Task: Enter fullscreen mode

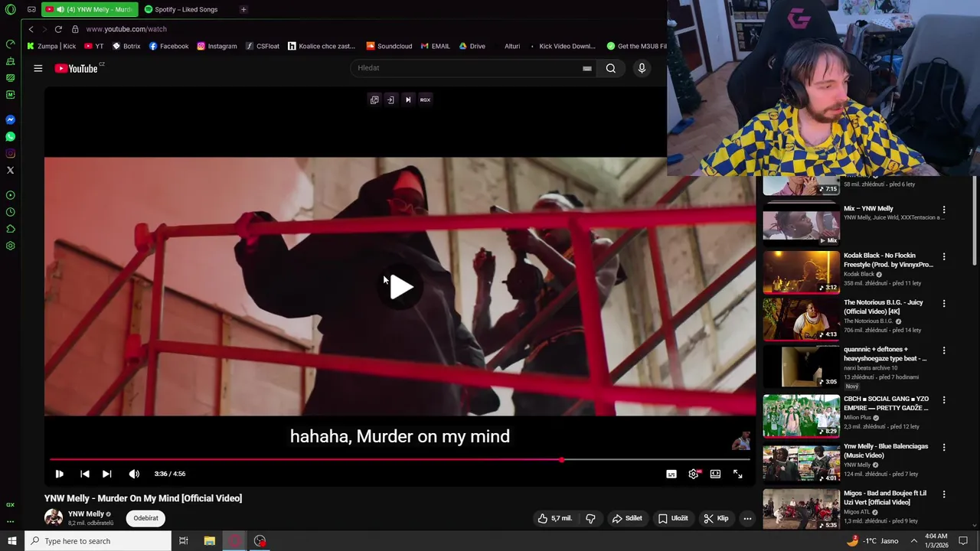Action: pos(737,474)
